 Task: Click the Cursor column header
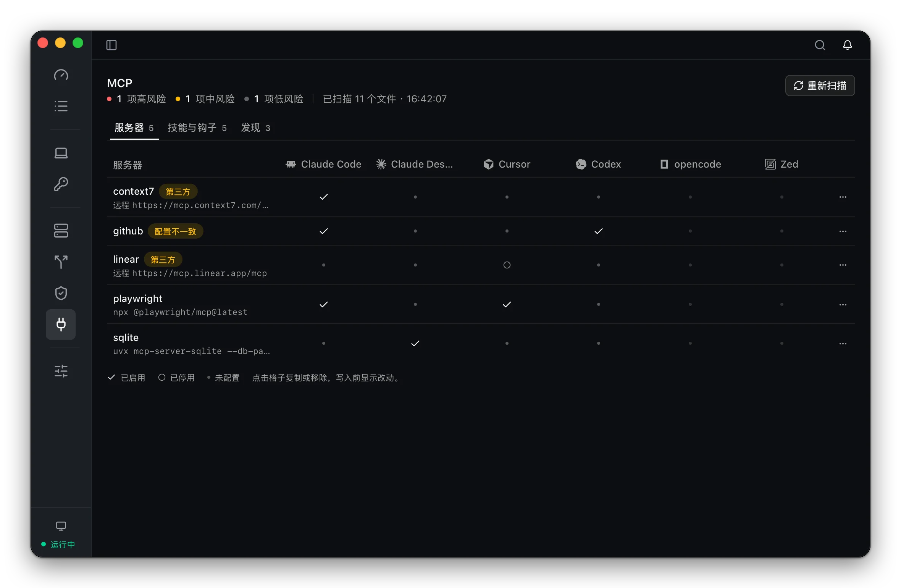(507, 164)
